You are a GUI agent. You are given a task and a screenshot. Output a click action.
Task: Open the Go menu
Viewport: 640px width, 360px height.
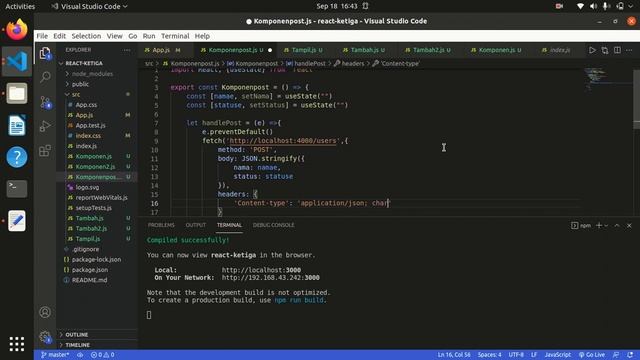pyautogui.click(x=133, y=36)
